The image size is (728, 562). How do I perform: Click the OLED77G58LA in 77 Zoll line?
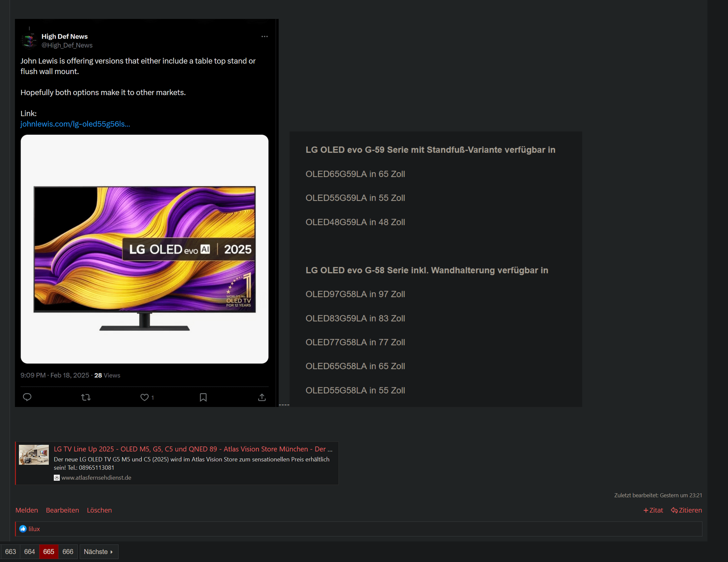(355, 342)
